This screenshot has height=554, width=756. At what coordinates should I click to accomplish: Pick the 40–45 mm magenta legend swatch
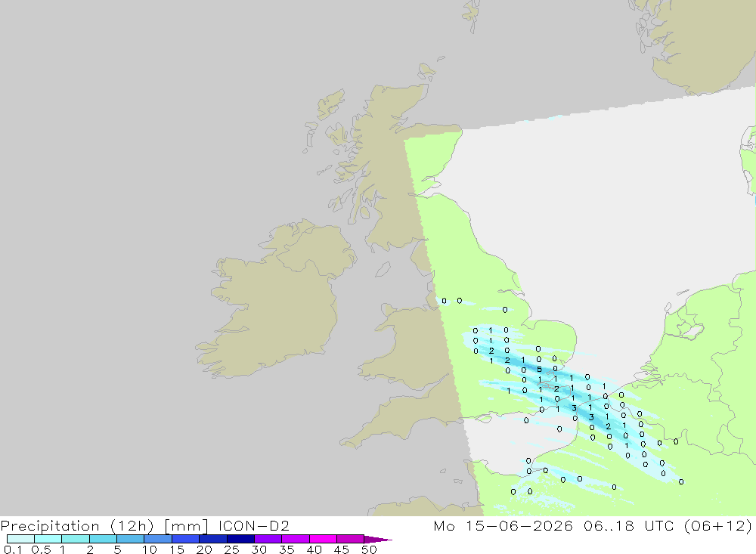pos(323,539)
